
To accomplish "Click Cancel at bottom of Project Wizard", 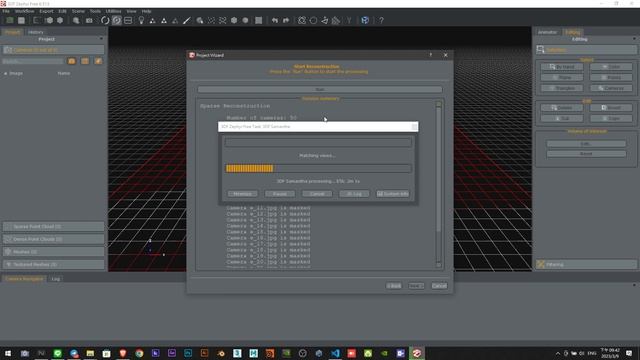I will (439, 285).
